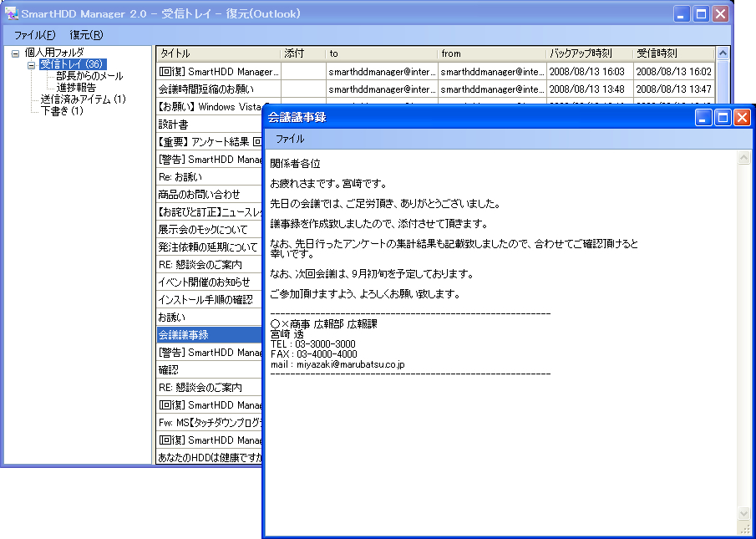Select 部長からのメール subfolder

[89, 76]
